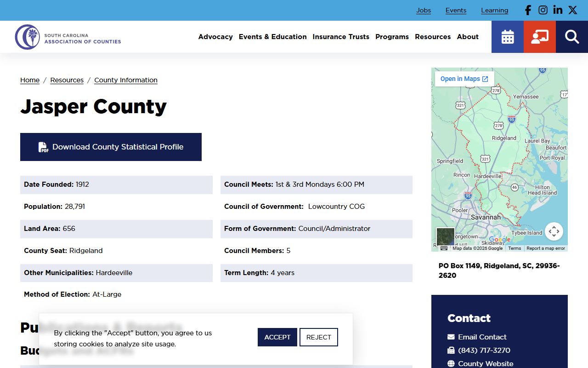
Task: Open the Events & Education menu
Action: coord(273,37)
